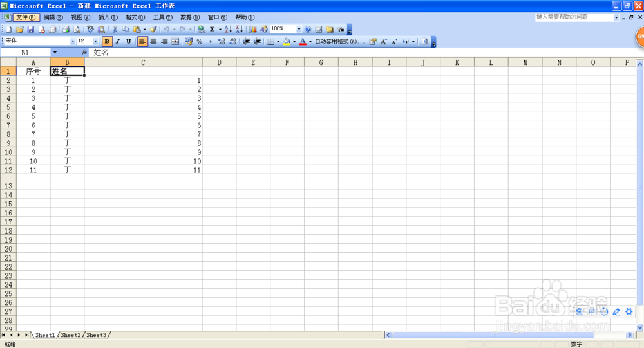The width and height of the screenshot is (644, 348).
Task: Switch to the Sheet2 tab
Action: [71, 335]
